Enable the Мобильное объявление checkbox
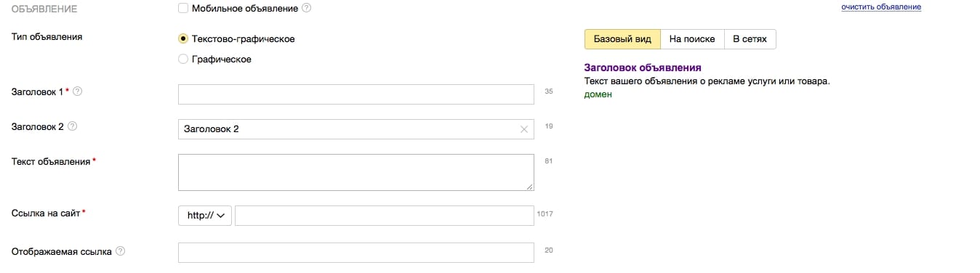Viewport: 980px width, 273px height. (x=182, y=9)
